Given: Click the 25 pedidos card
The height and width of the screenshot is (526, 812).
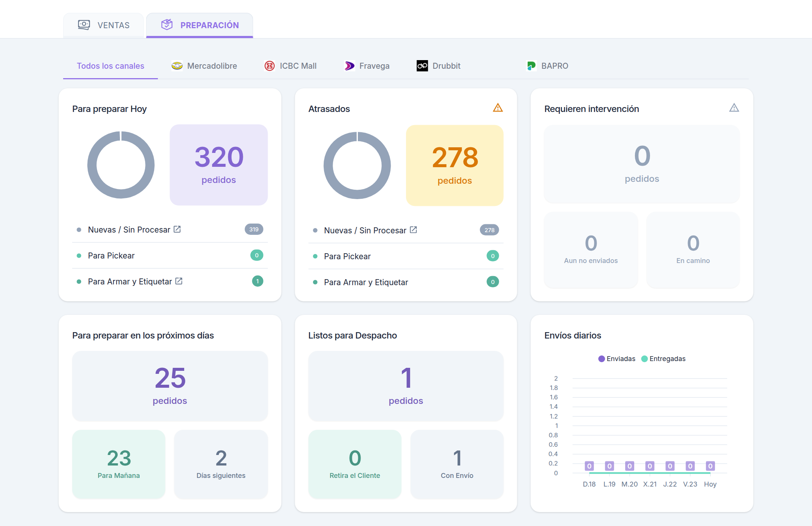Looking at the screenshot, I should point(170,386).
